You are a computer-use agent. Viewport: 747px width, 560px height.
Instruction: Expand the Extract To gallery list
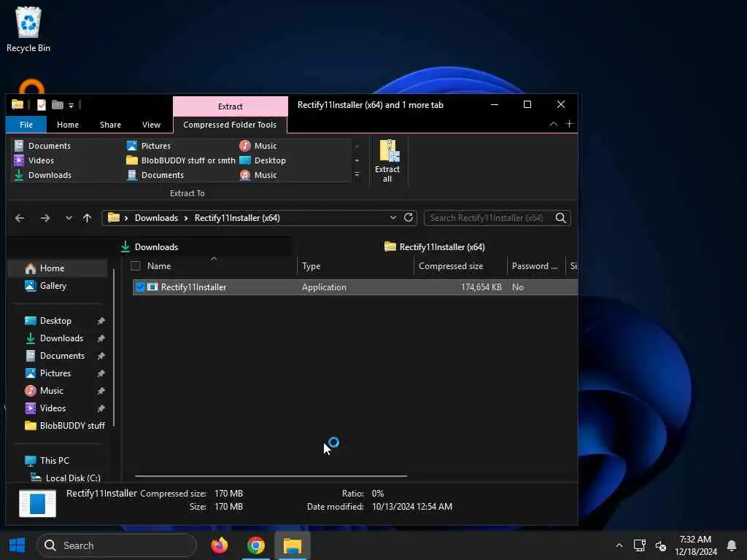[x=357, y=175]
